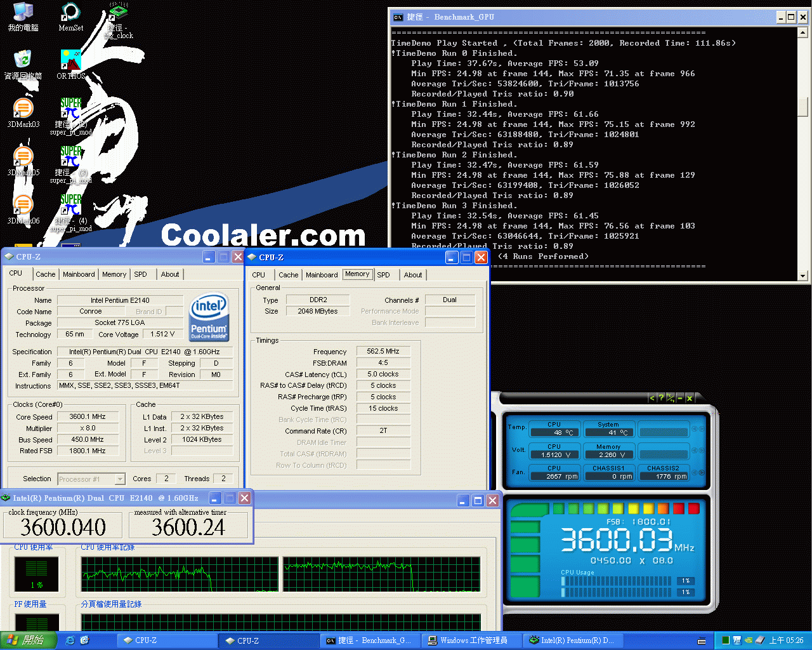812x650 pixels.
Task: Launch the 3DMark06 desktop shortcut
Action: pyautogui.click(x=23, y=209)
